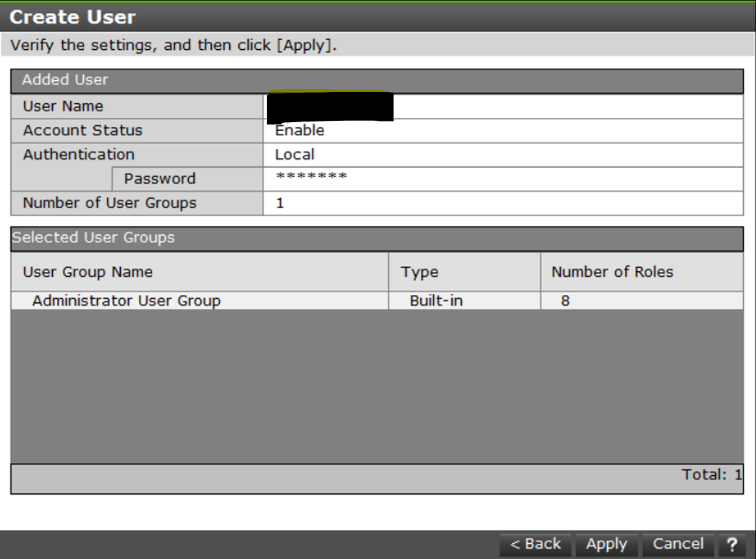The width and height of the screenshot is (756, 559).
Task: Sort by the User Group Name column header
Action: 88,272
